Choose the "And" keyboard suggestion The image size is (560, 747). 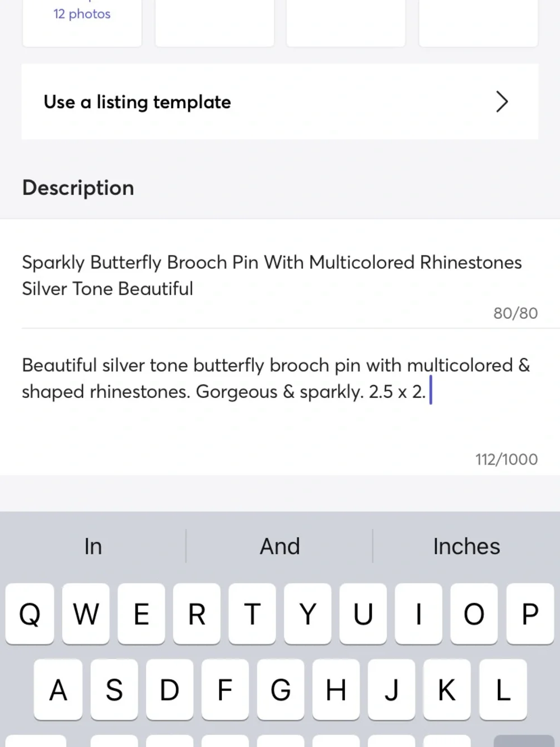[279, 546]
